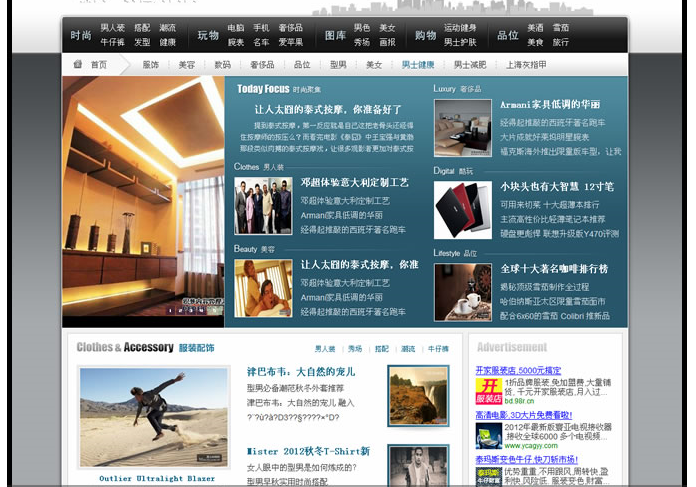Open the sepia man portrait thumbnail

[418, 465]
